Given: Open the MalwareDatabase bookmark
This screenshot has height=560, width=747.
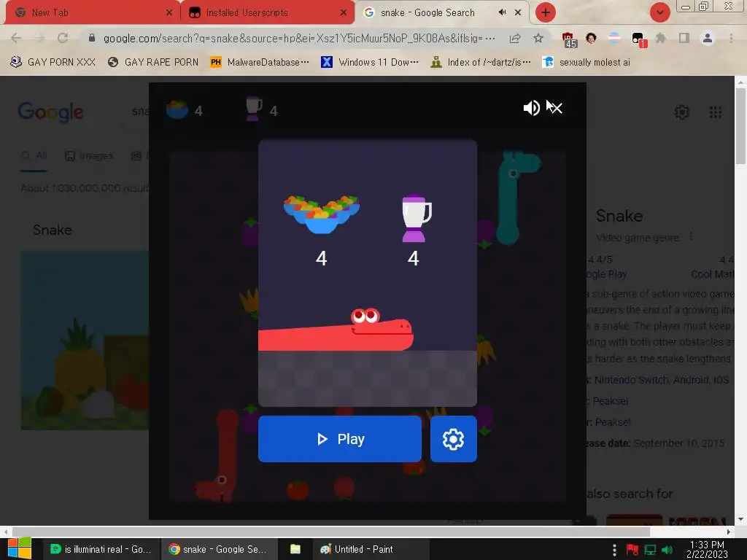Looking at the screenshot, I should pyautogui.click(x=259, y=62).
